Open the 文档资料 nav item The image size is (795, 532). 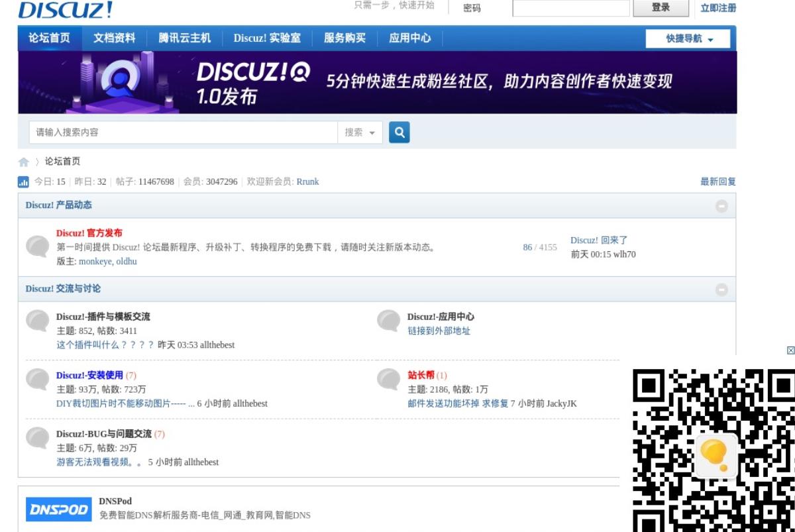pyautogui.click(x=114, y=38)
